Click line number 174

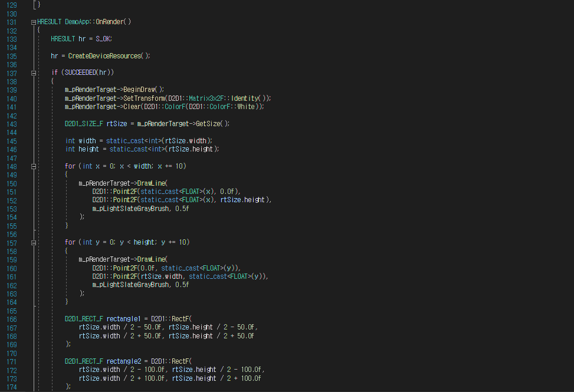point(12,387)
